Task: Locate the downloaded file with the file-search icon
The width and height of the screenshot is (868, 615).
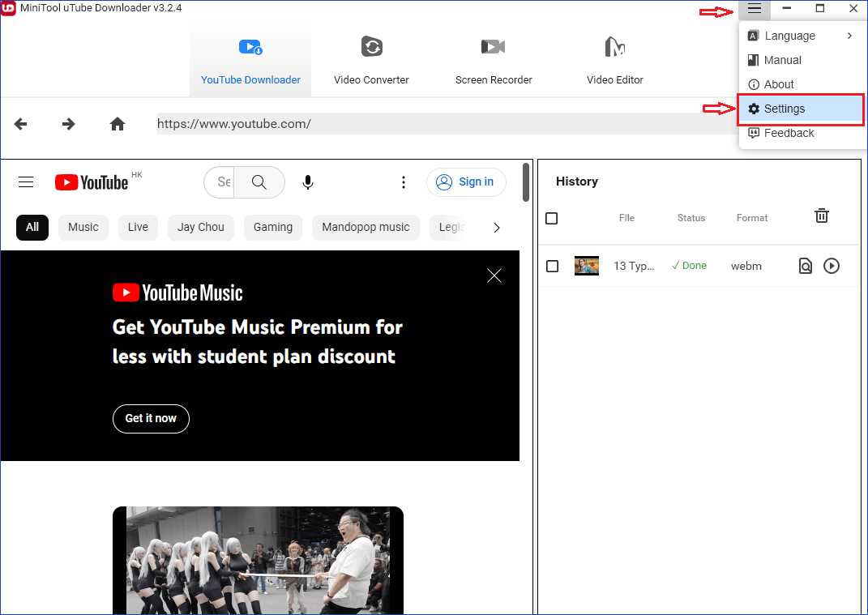Action: click(x=805, y=265)
